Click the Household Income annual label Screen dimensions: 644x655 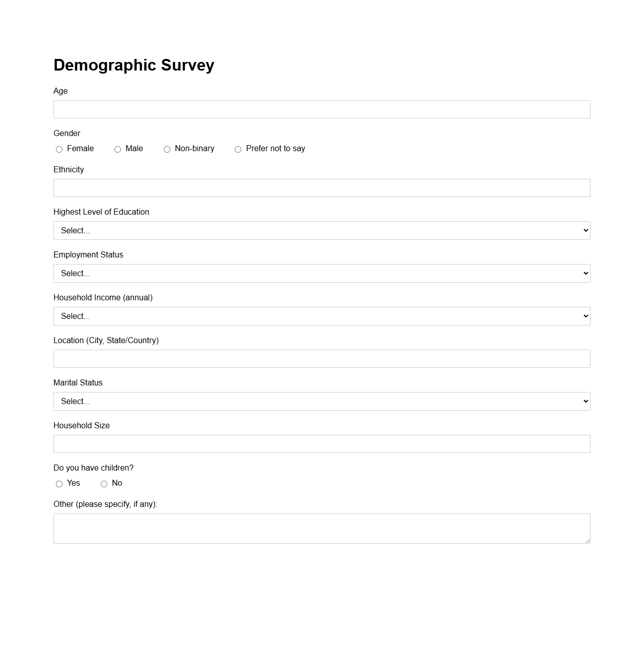coord(103,297)
